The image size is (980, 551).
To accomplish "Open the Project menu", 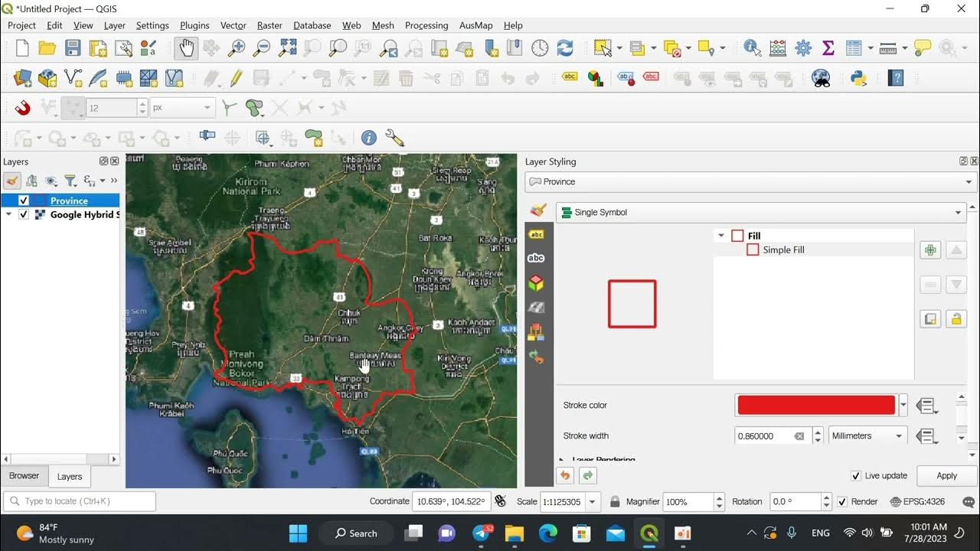I will click(21, 25).
